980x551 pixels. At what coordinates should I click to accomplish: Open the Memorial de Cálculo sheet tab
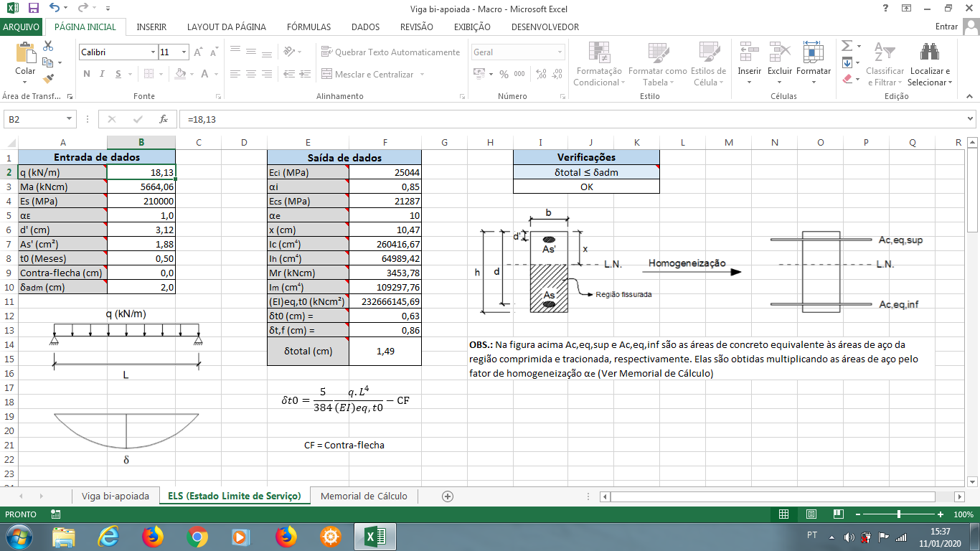click(x=364, y=496)
